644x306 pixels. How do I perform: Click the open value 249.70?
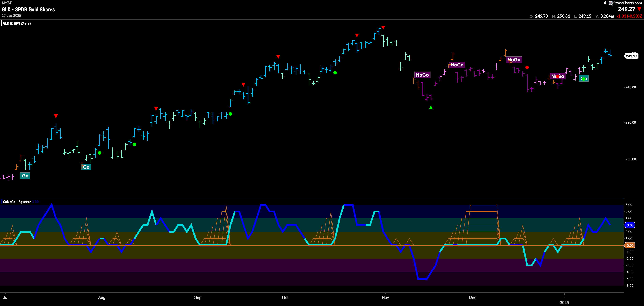[x=542, y=16]
